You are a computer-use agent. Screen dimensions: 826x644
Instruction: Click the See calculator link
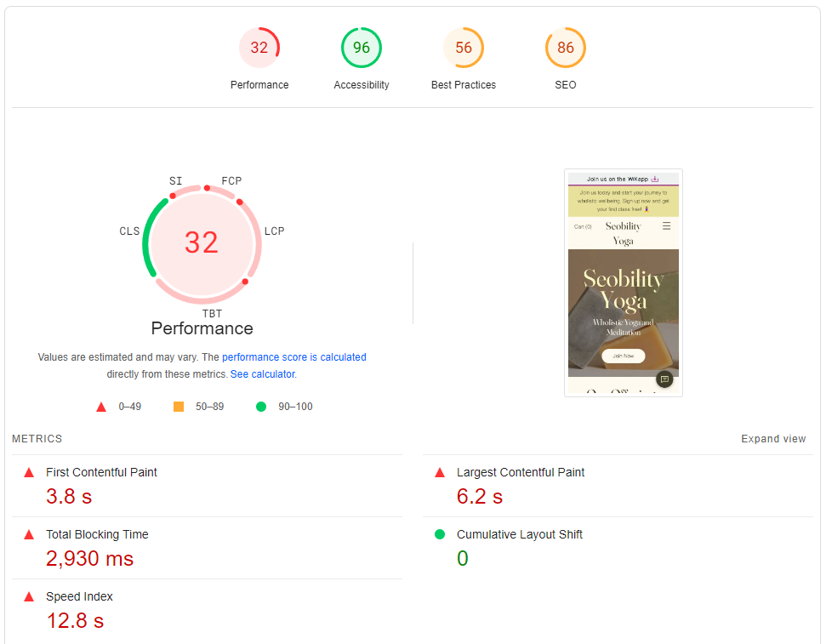(x=262, y=373)
